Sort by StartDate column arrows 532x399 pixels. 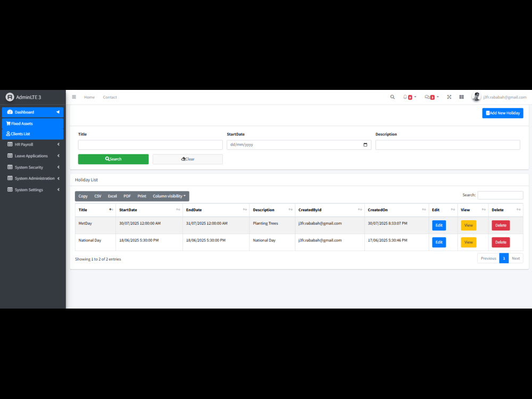click(x=178, y=210)
